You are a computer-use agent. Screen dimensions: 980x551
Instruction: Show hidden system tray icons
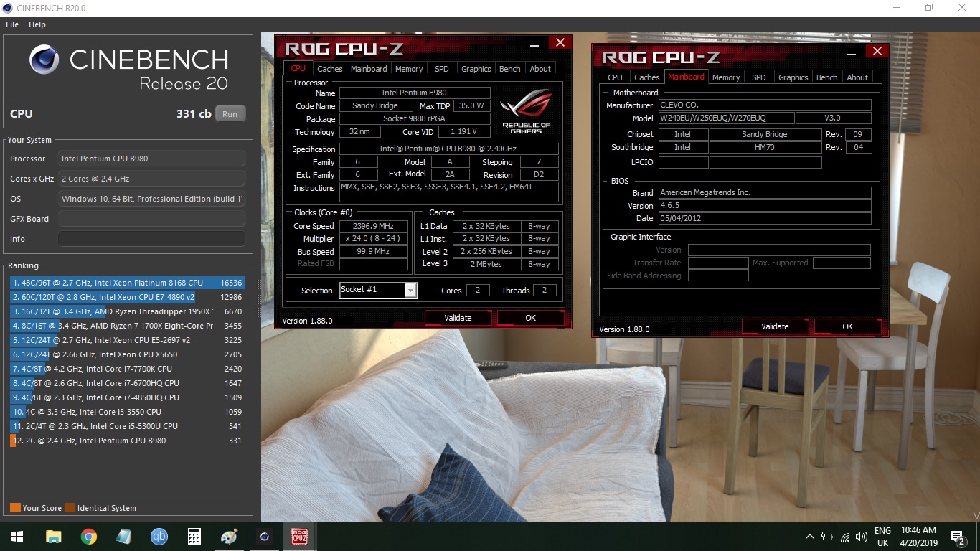coord(810,536)
